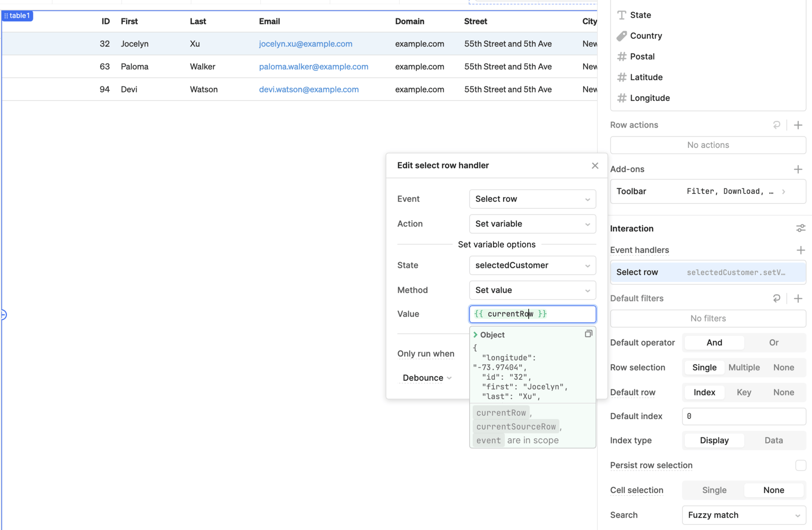The width and height of the screenshot is (812, 530).
Task: Click the Jocelyn first name cell
Action: [134, 44]
